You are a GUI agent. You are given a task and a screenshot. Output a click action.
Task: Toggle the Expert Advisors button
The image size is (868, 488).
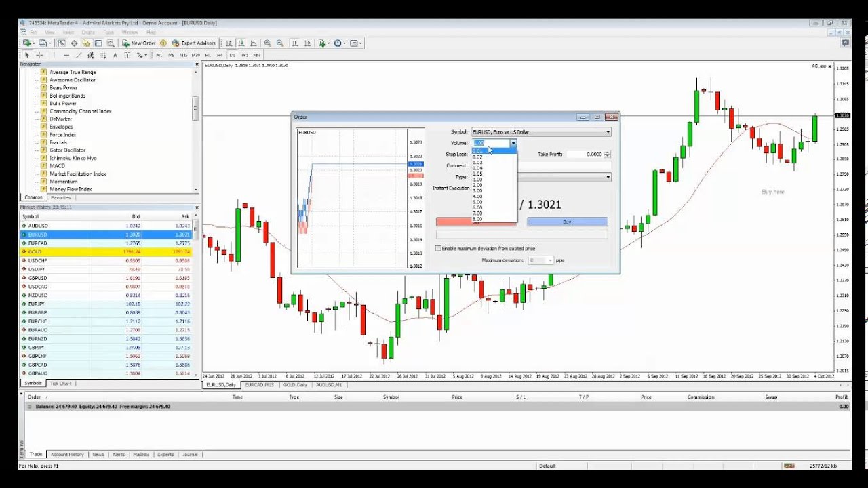pos(194,43)
